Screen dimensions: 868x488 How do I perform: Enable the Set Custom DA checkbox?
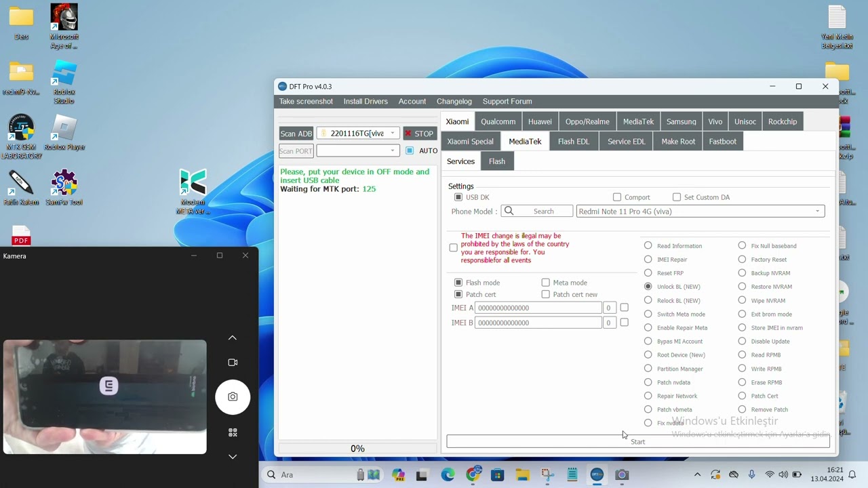pos(677,197)
